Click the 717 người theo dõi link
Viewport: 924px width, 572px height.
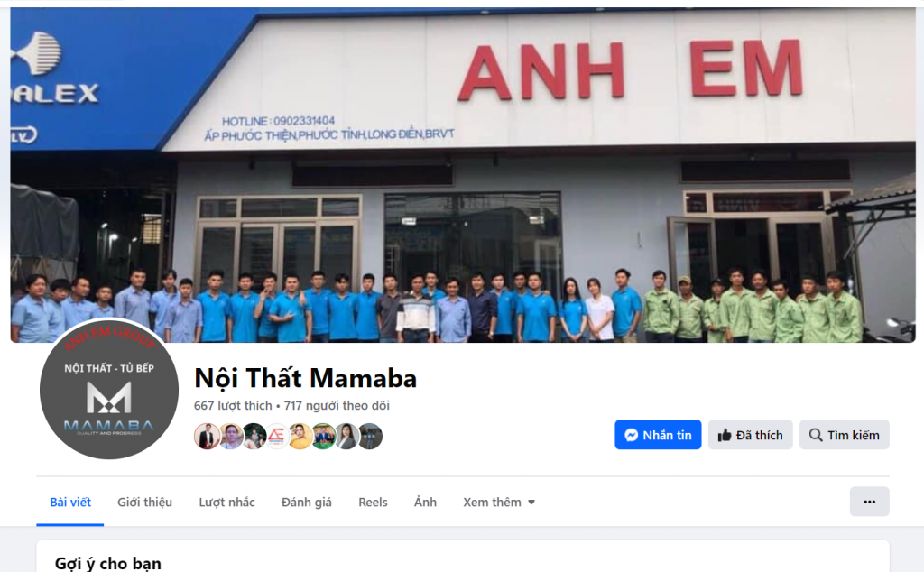tap(337, 405)
